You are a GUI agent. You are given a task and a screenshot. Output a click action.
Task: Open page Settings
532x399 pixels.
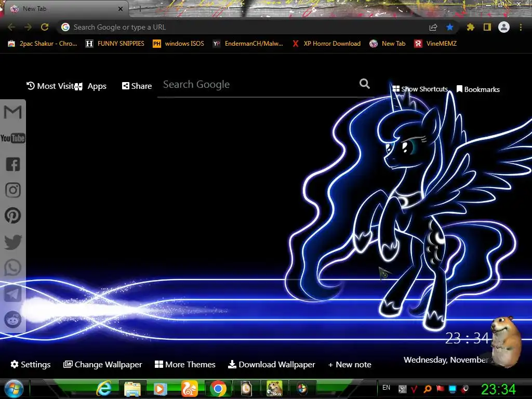[31, 364]
